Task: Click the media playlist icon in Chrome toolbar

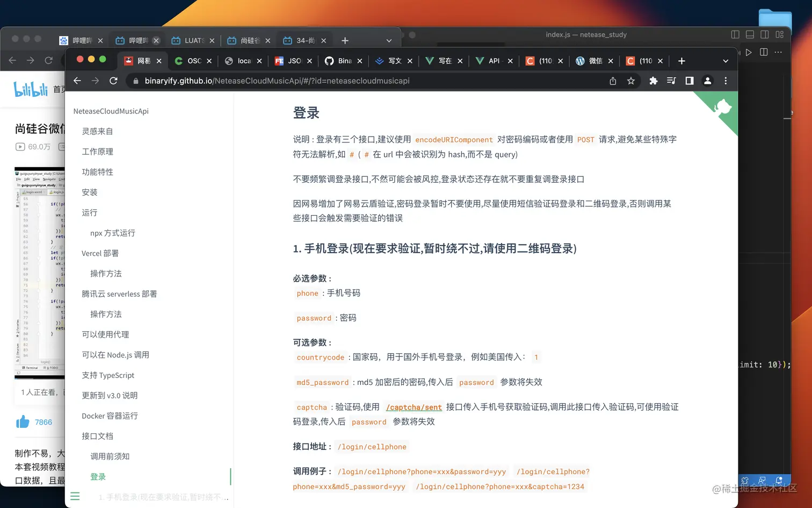Action: 671,81
